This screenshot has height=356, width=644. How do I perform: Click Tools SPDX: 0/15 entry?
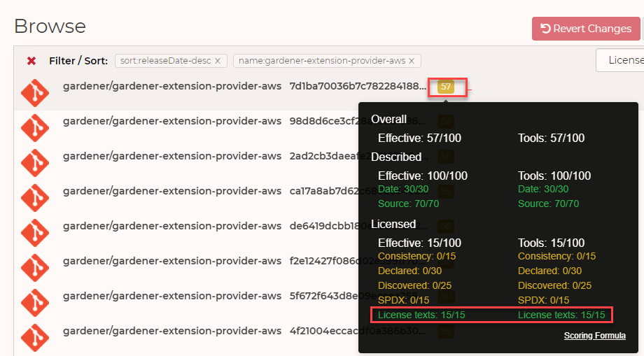(543, 300)
